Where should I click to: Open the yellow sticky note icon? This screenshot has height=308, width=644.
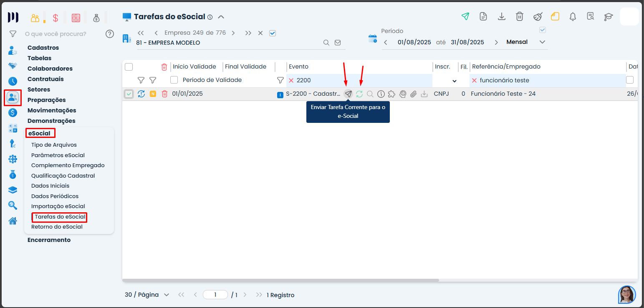point(555,17)
